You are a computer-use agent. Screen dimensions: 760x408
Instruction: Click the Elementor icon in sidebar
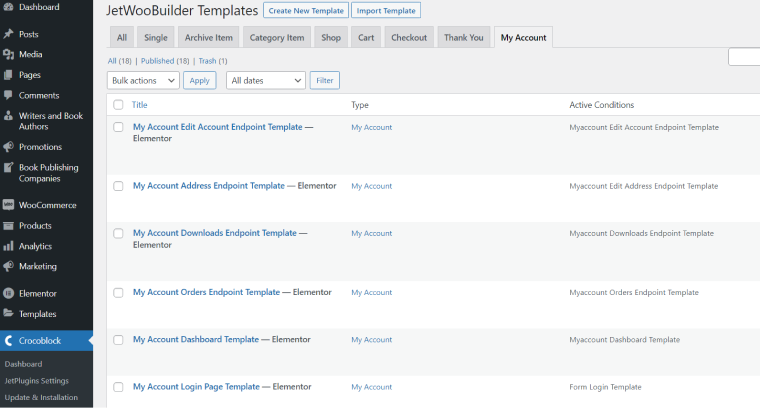(8, 293)
